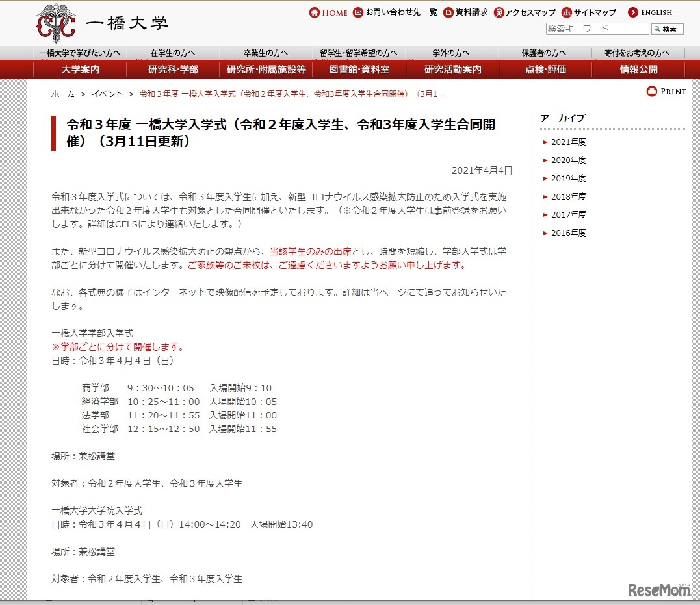Screen dimensions: 700x605
Task: Open 留学生・留学希望の方へ tab
Action: 359,53
